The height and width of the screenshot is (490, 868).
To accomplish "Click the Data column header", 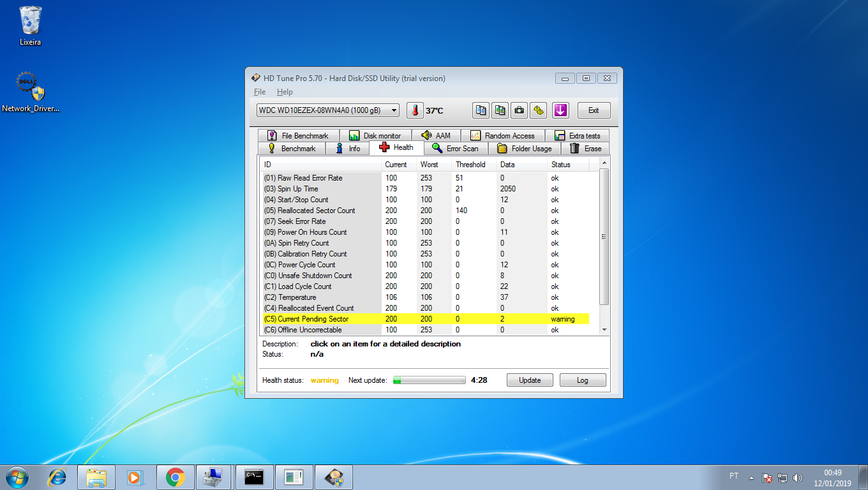I will click(x=522, y=165).
